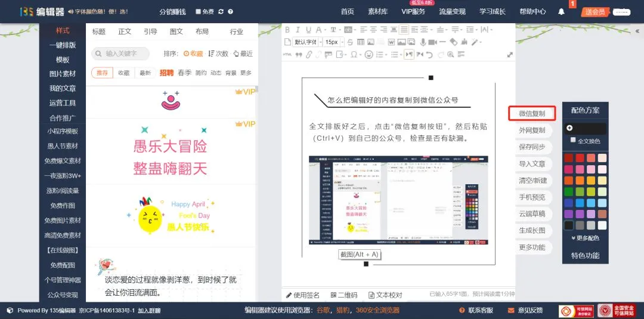This screenshot has width=644, height=319.
Task: Pick the black color swatch
Action: [x=568, y=225]
